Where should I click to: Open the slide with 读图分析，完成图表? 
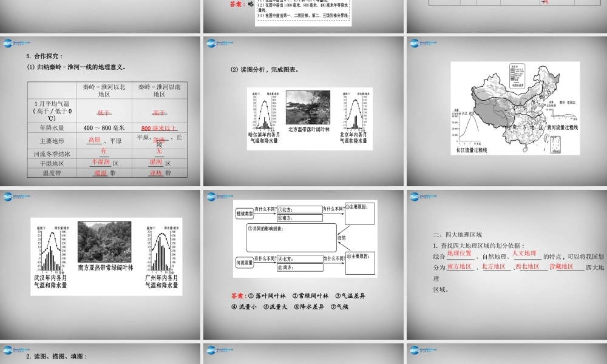coord(303,111)
